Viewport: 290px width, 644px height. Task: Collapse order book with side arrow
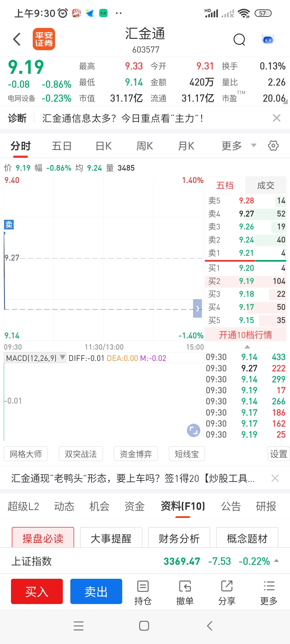pyautogui.click(x=198, y=309)
